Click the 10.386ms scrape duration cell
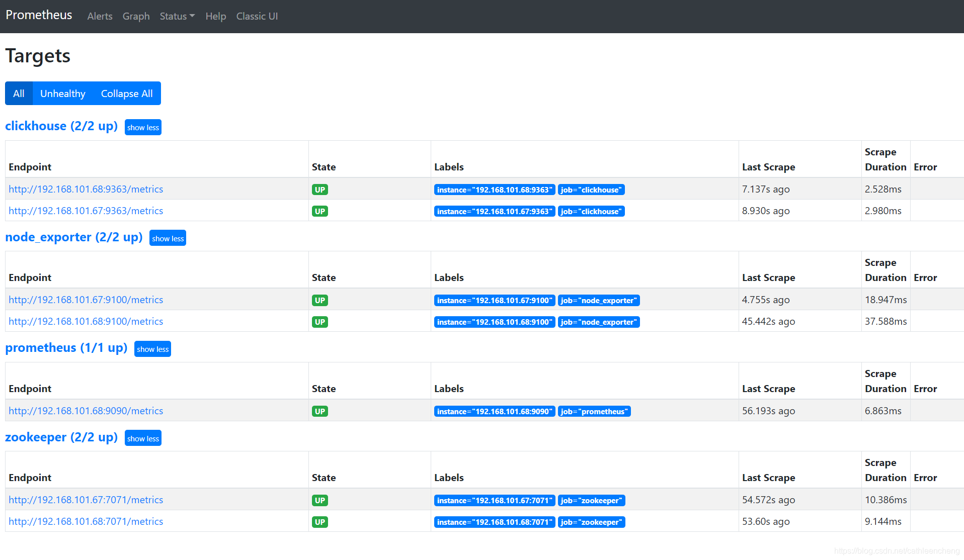This screenshot has width=964, height=560. click(x=886, y=500)
